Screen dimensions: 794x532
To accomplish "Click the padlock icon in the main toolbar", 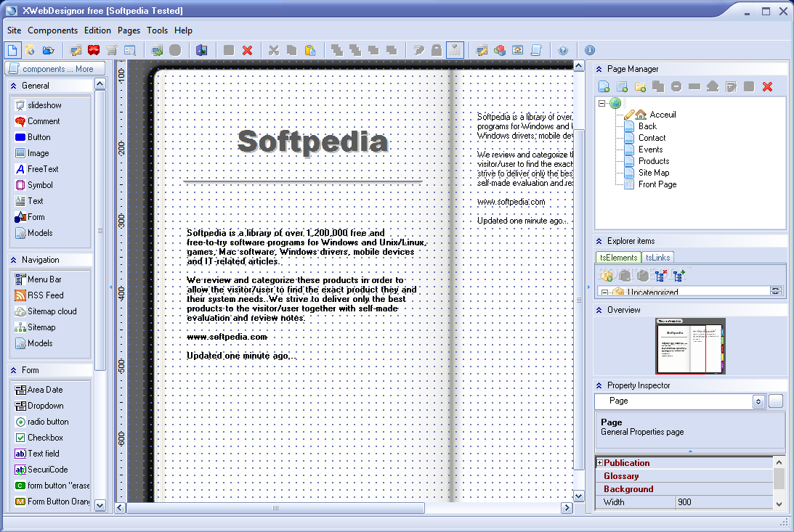I will 437,50.
